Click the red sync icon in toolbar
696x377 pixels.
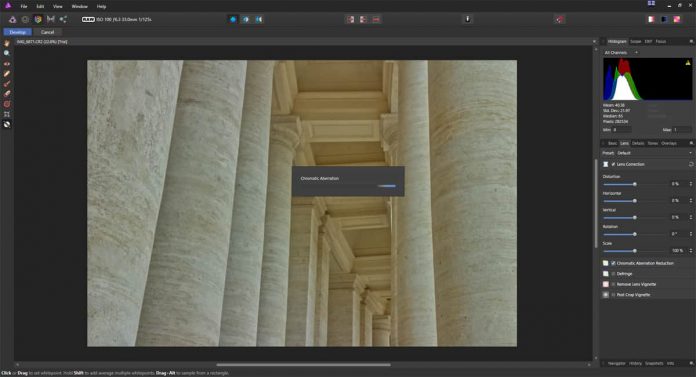tap(559, 19)
